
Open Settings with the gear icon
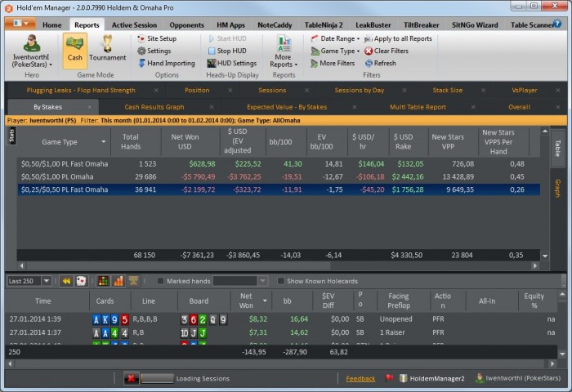coord(154,51)
